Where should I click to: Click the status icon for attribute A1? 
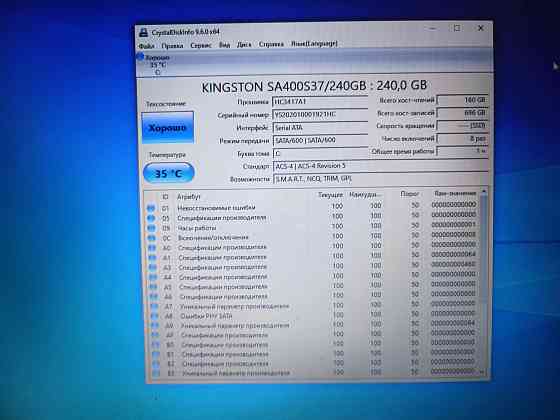[x=152, y=258]
